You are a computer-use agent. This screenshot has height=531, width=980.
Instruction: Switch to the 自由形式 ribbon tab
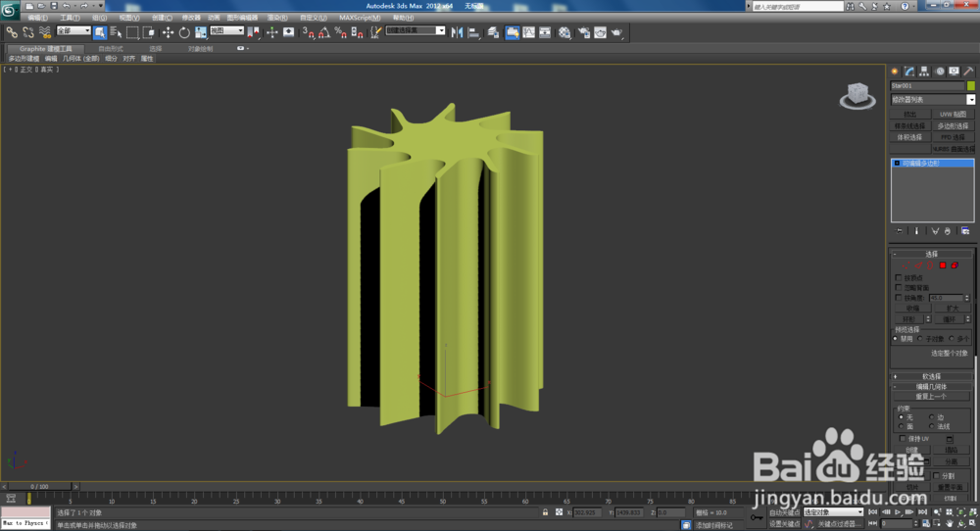pos(111,48)
